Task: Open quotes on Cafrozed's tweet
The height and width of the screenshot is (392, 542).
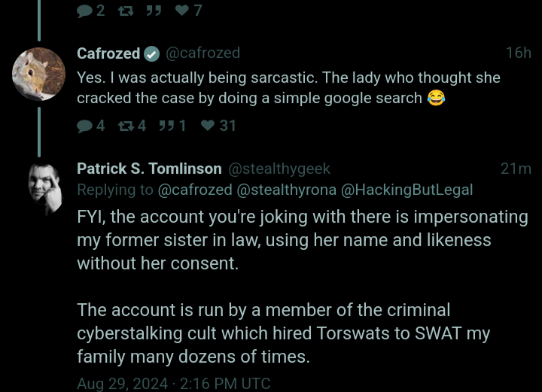Action: pos(166,126)
